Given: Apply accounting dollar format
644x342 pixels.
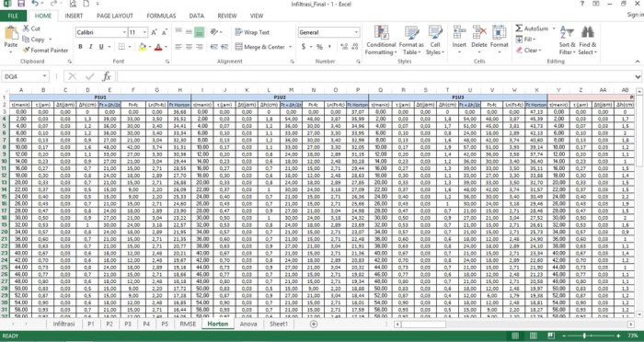Looking at the screenshot, I should click(x=304, y=47).
